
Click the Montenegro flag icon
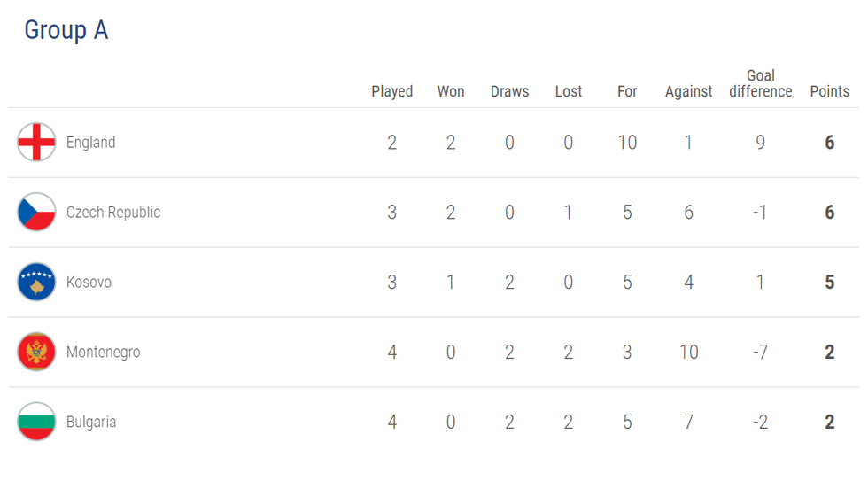(36, 353)
